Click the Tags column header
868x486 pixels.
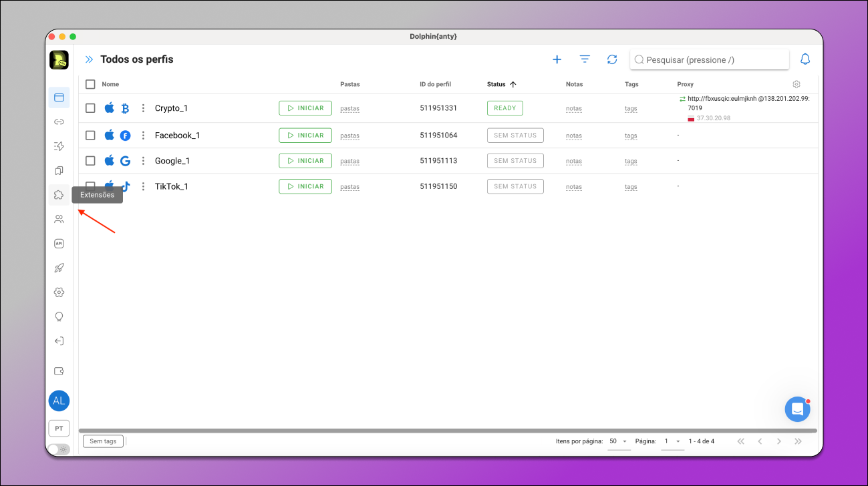(x=631, y=84)
